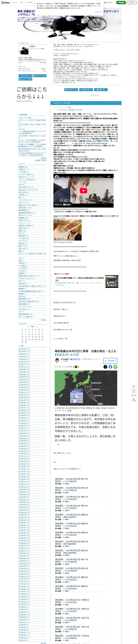Screen dimensions: 138x644
Task: Click the スピリチュアルランキング banner image
Action: coord(67,230)
